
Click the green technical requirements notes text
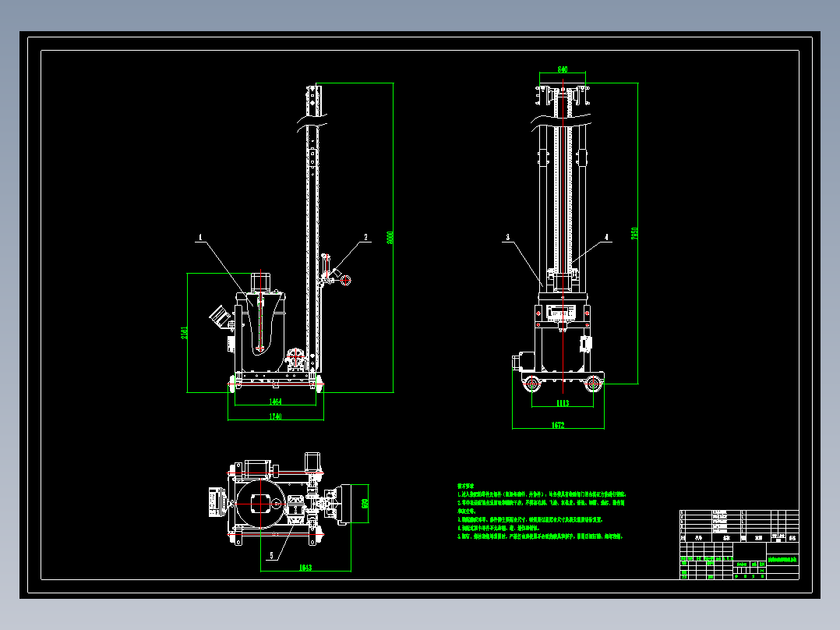click(x=541, y=511)
